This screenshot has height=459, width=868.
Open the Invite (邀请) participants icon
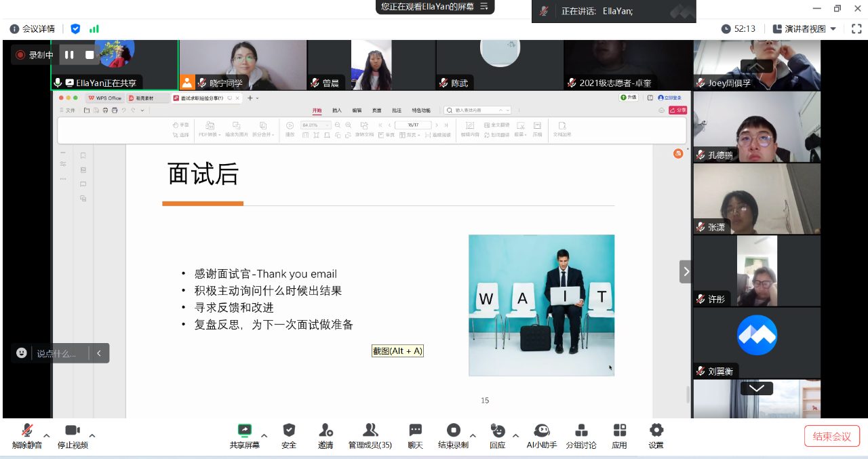(325, 431)
